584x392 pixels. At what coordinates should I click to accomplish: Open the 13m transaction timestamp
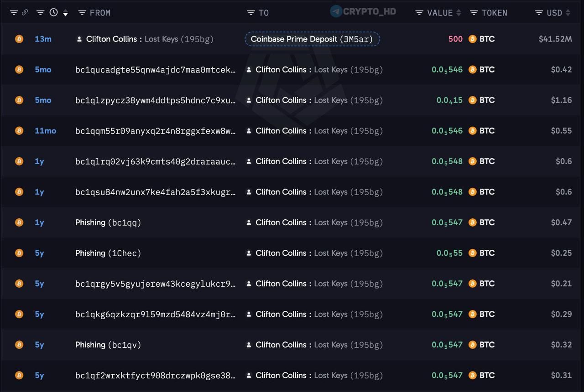point(43,39)
